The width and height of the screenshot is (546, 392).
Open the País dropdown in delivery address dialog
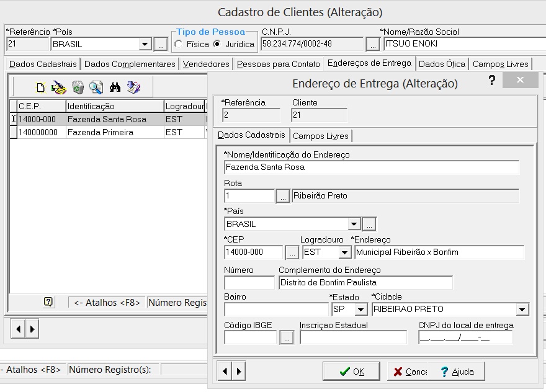[354, 224]
